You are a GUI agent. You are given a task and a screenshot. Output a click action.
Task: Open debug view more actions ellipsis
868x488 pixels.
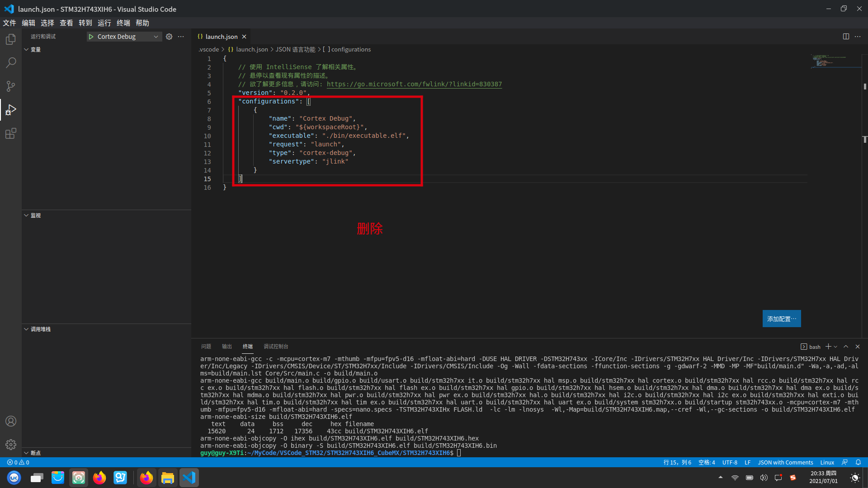pyautogui.click(x=181, y=37)
